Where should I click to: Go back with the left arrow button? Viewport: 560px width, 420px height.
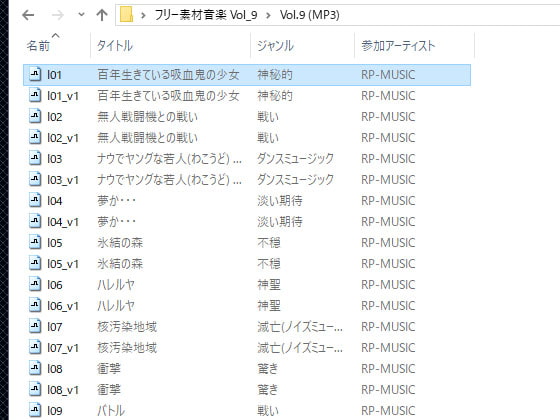(28, 15)
